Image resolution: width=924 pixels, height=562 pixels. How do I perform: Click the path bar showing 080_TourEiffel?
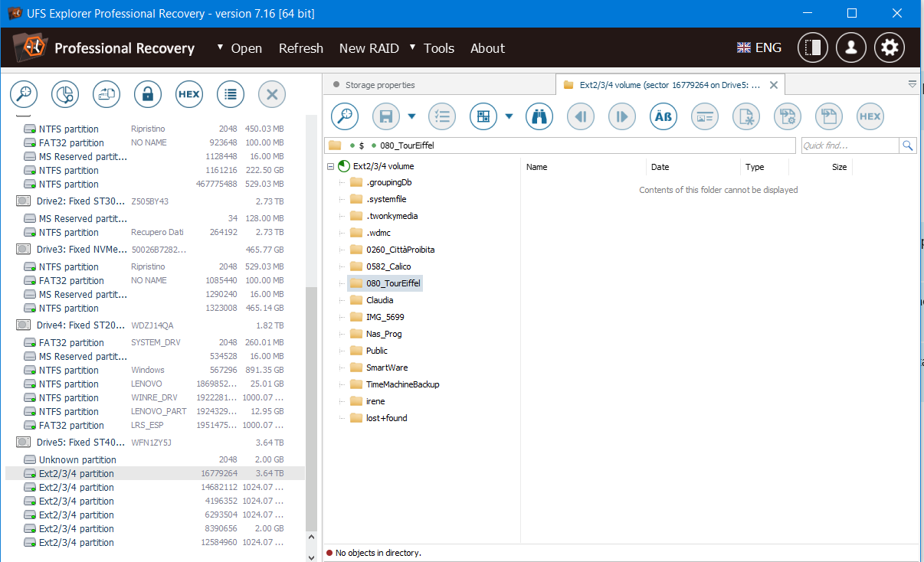[x=562, y=145]
